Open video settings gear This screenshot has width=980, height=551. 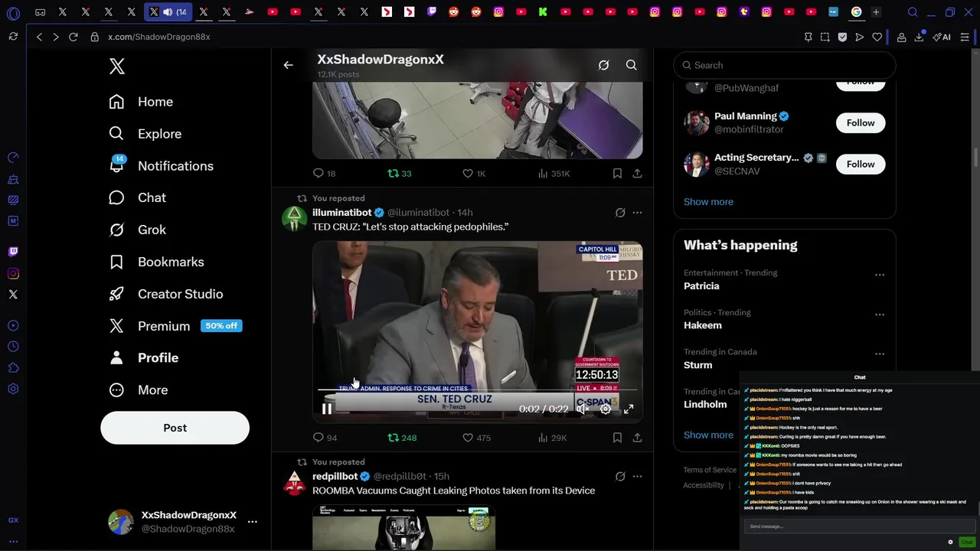pyautogui.click(x=605, y=409)
